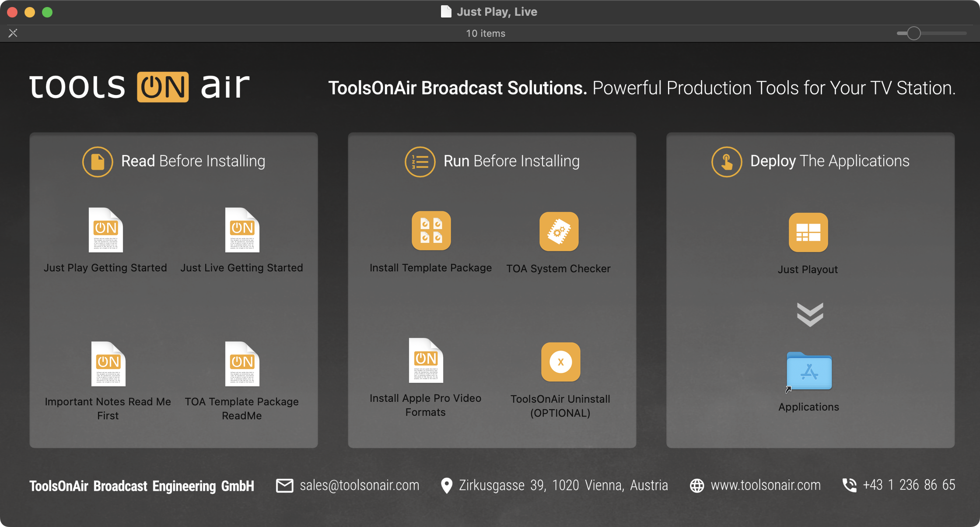
Task: Click the +43 1 236 86 65 phone number
Action: click(x=909, y=485)
